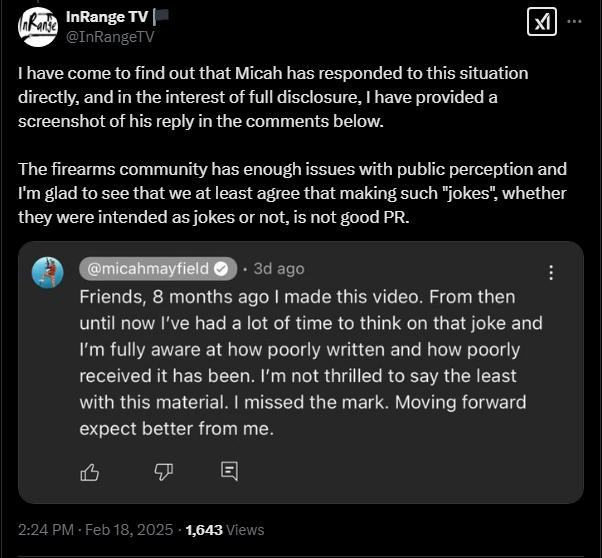602x558 pixels.
Task: Click the comment reply icon in the screenshot
Action: tap(230, 471)
